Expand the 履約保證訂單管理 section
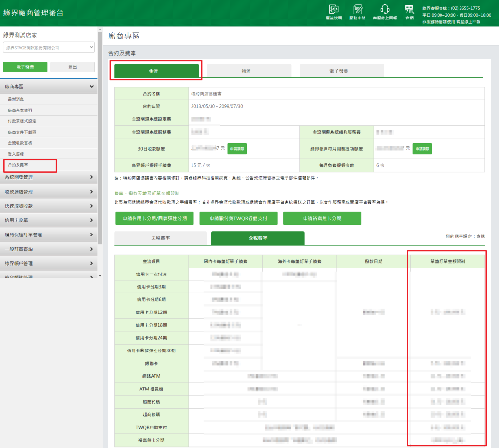The width and height of the screenshot is (499, 448). click(x=49, y=234)
